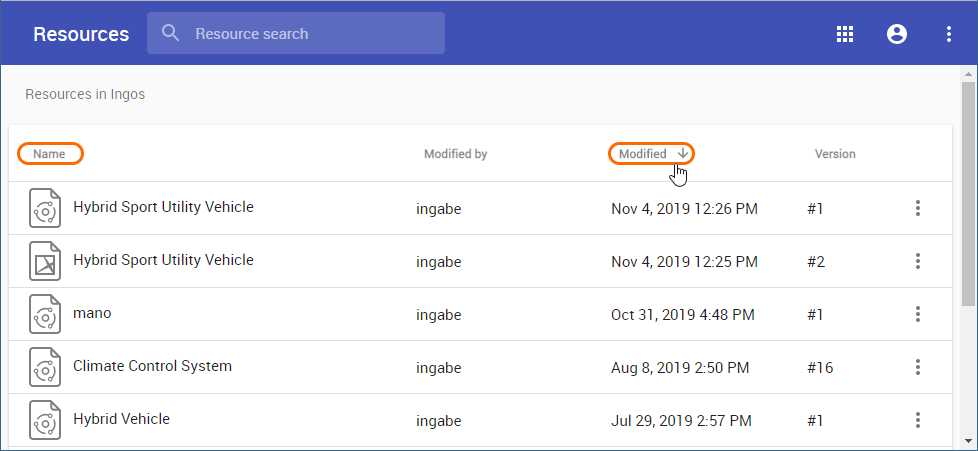Click the scrollbar down arrow
The image size is (978, 451).
coord(968,440)
